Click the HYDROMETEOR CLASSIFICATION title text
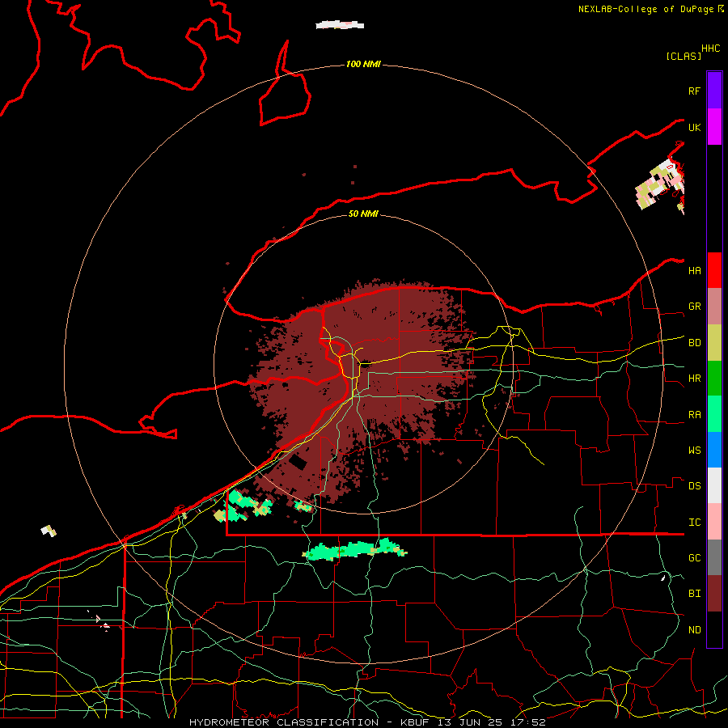The width and height of the screenshot is (728, 728). click(x=284, y=722)
